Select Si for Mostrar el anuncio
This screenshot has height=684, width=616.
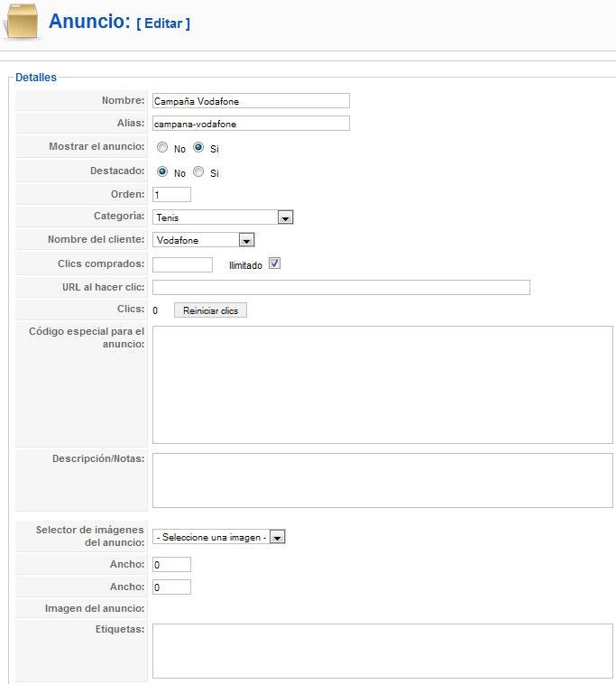[198, 147]
